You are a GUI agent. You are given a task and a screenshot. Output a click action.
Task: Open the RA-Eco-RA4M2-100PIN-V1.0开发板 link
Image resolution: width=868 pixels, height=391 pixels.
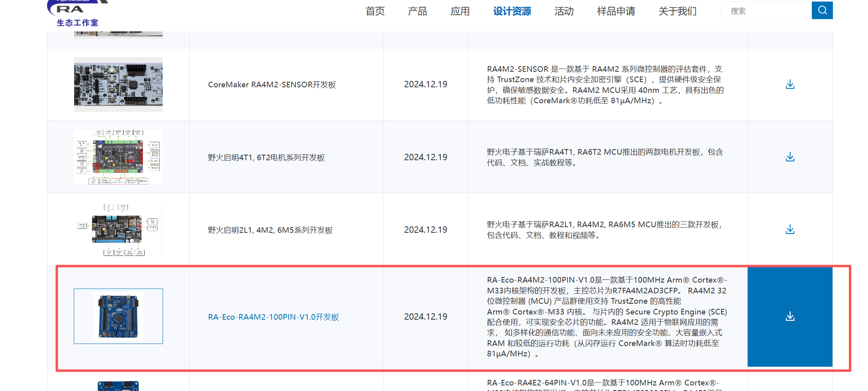click(x=273, y=317)
